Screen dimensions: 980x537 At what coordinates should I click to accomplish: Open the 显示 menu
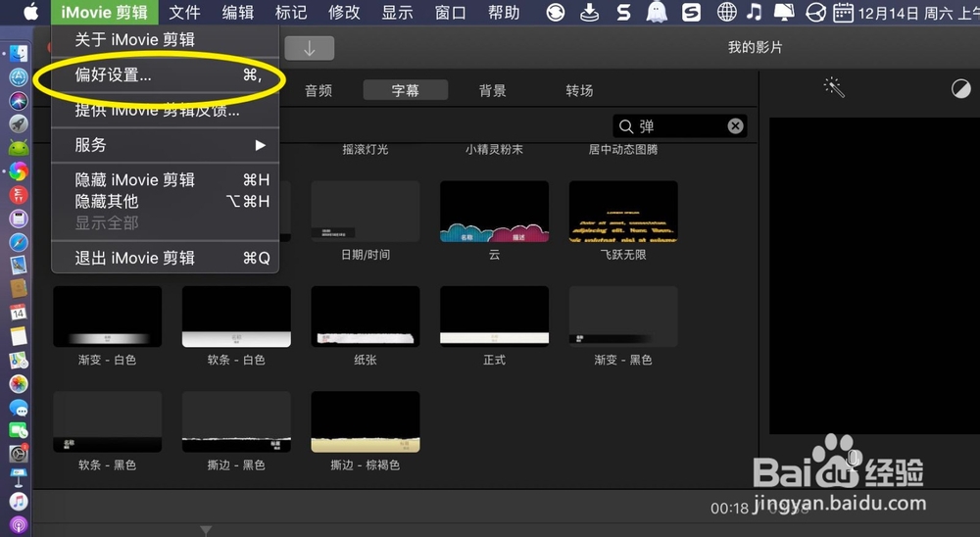click(x=398, y=12)
